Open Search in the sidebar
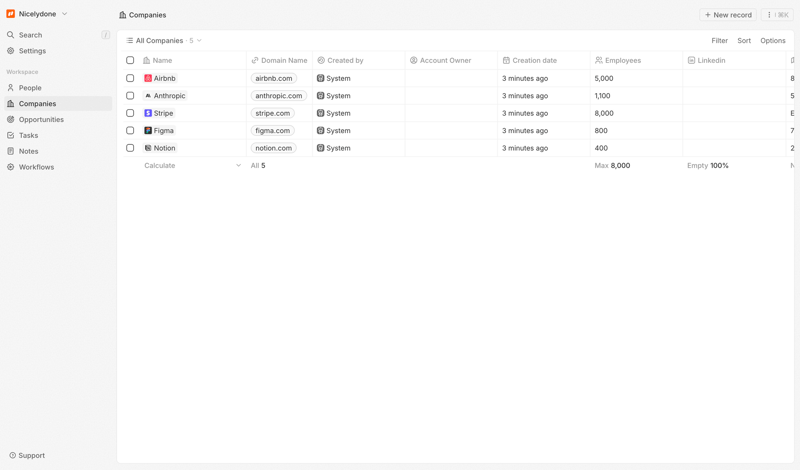800x470 pixels. click(31, 35)
